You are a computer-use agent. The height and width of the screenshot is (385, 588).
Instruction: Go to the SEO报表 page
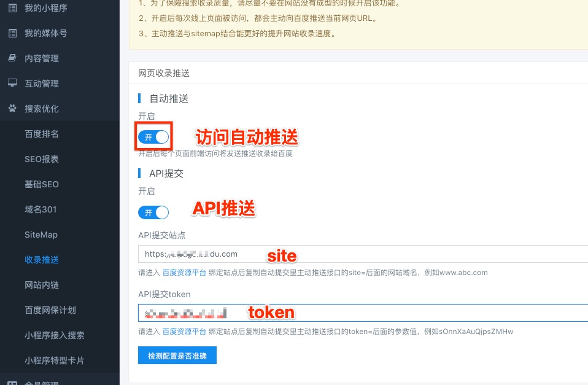pos(42,159)
